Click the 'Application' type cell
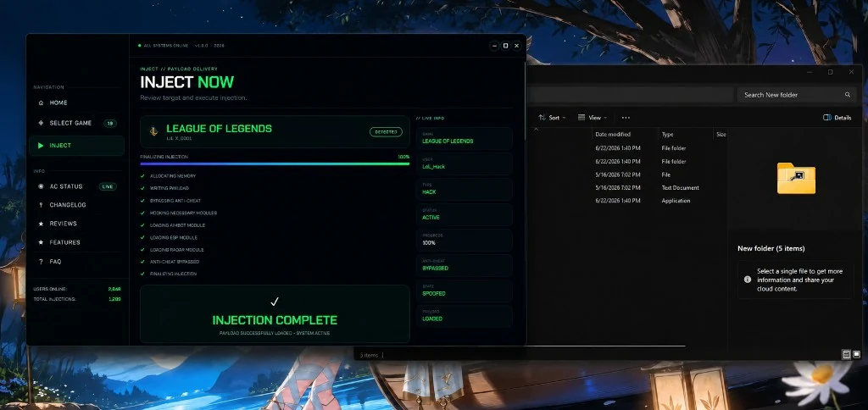This screenshot has height=410, width=868. (676, 201)
